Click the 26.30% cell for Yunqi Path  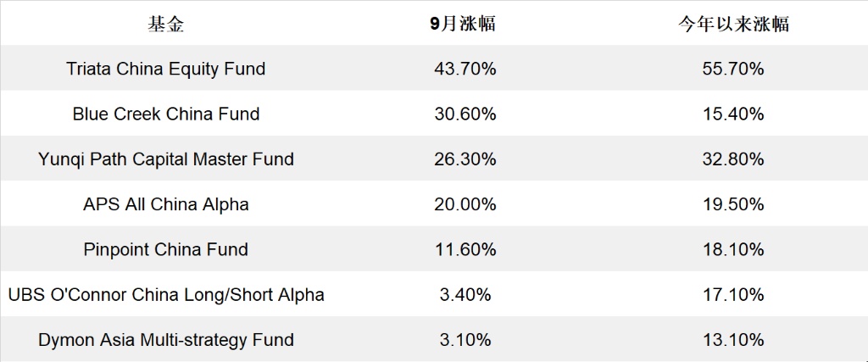coord(465,159)
